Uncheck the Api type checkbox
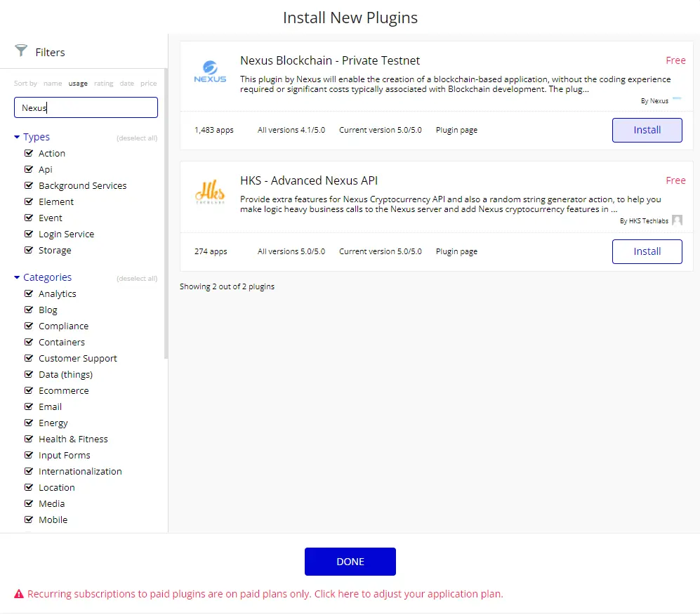 coord(29,169)
